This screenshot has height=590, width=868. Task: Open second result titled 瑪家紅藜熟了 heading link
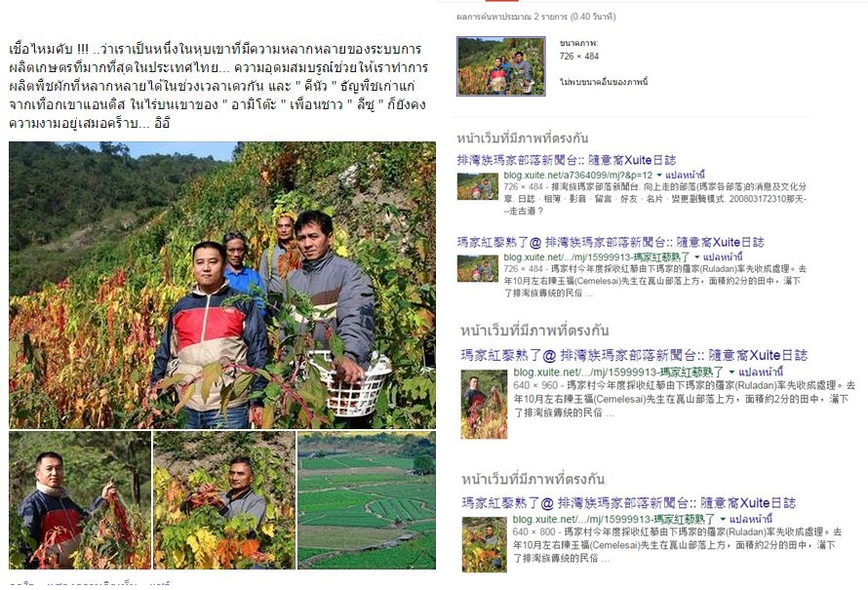coord(611,243)
